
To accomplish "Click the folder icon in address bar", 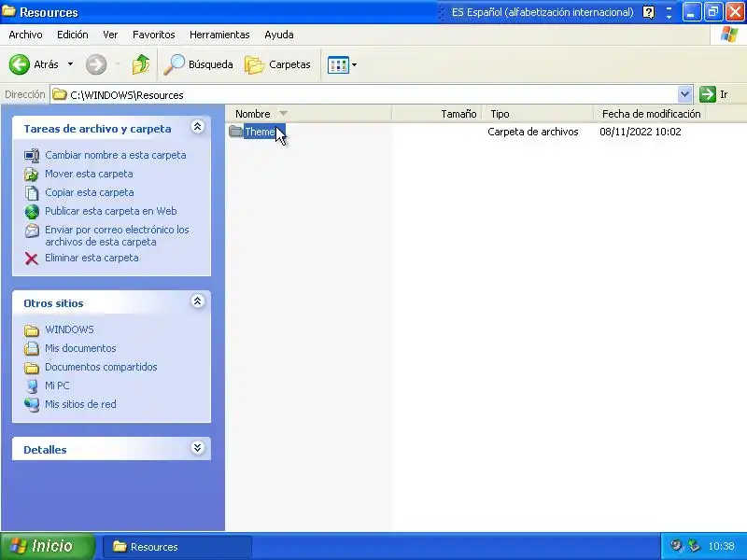I will [60, 94].
